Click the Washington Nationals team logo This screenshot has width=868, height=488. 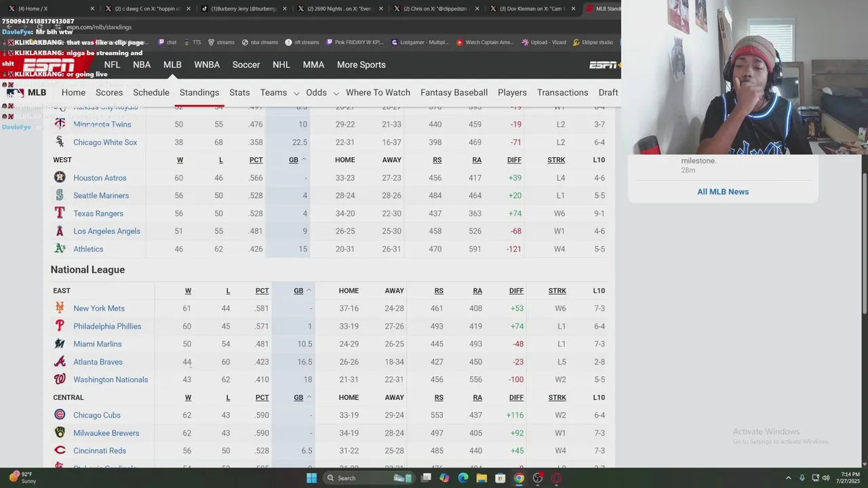pos(60,380)
